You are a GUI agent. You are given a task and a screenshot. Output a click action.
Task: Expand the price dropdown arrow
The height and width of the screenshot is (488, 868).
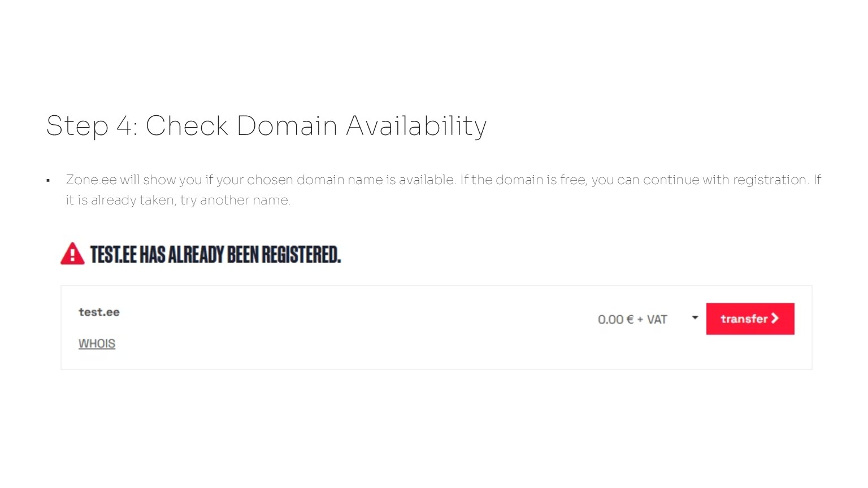click(695, 318)
